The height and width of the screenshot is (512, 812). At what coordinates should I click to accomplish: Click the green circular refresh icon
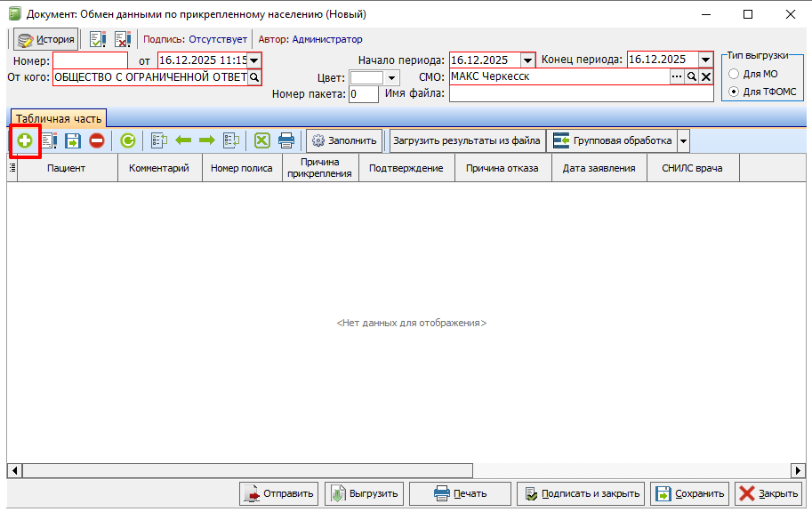tap(128, 140)
